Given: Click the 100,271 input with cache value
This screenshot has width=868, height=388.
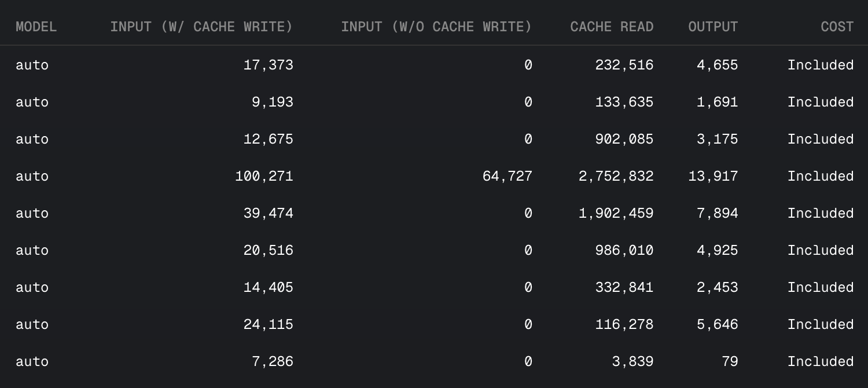Looking at the screenshot, I should tap(264, 176).
